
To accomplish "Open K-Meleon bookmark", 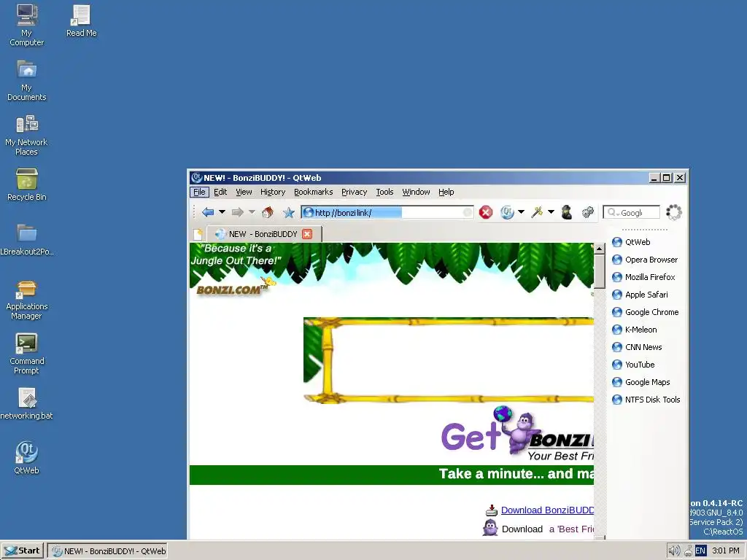I will 635,330.
